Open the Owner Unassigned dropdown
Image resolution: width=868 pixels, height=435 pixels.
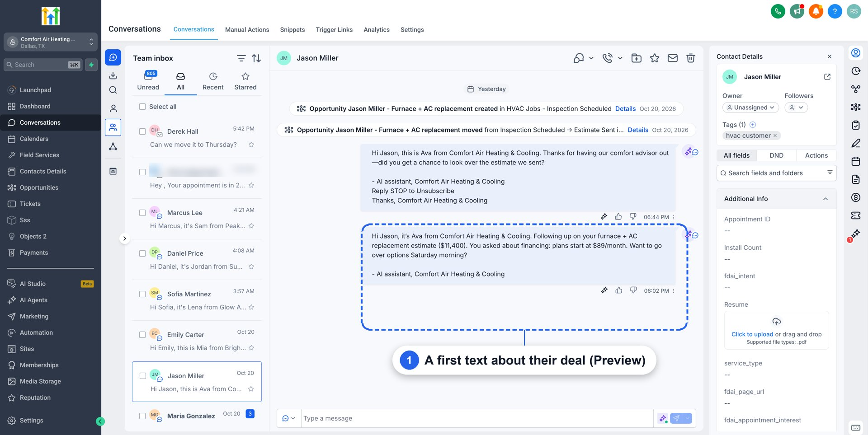coord(750,108)
